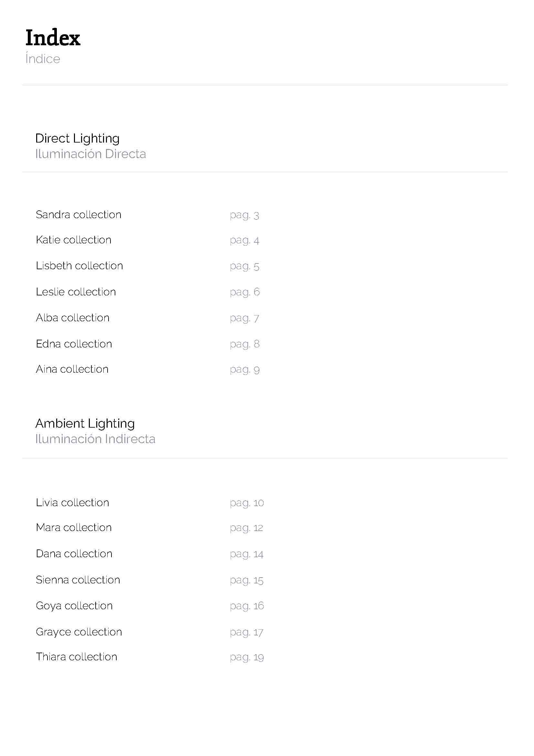Select the Lisbeth collection index entry
The height and width of the screenshot is (756, 534).
[x=79, y=266]
